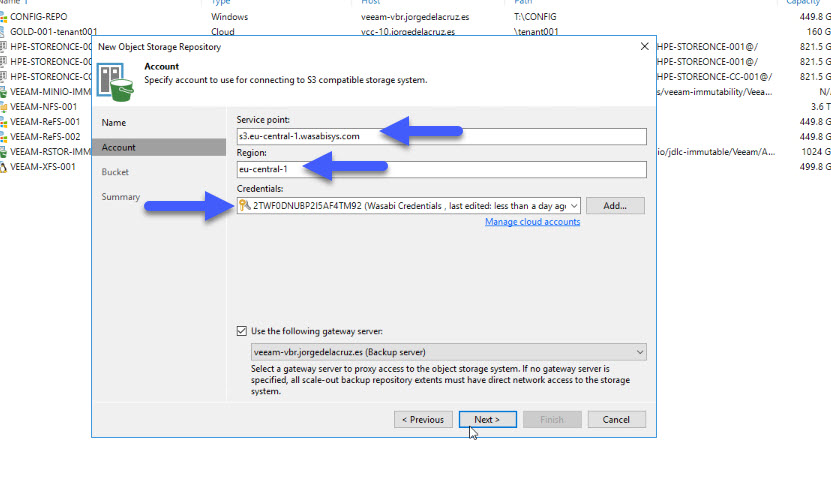
Task: Click the VEEAM-NFS-001 repository icon
Action: pos(3,107)
